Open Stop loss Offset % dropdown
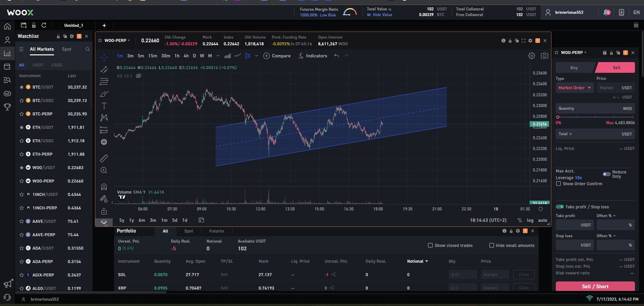Viewport: 644px width, 306px height. click(x=606, y=236)
